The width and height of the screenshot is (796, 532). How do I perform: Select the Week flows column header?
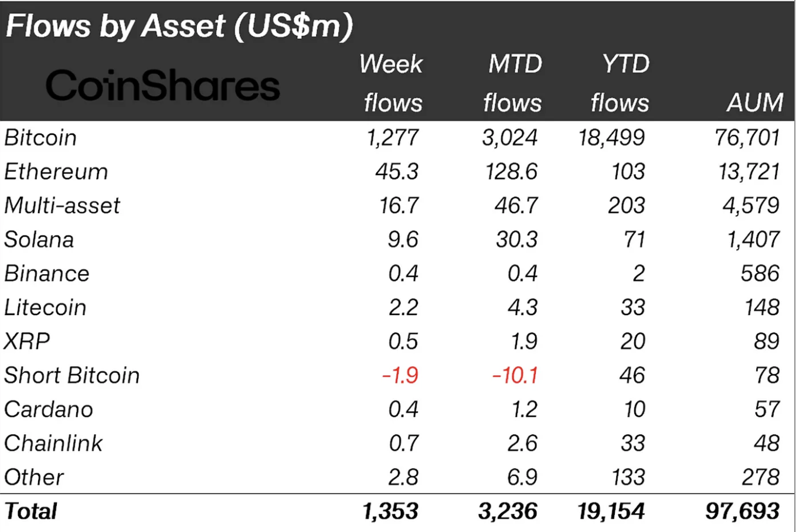pos(392,83)
